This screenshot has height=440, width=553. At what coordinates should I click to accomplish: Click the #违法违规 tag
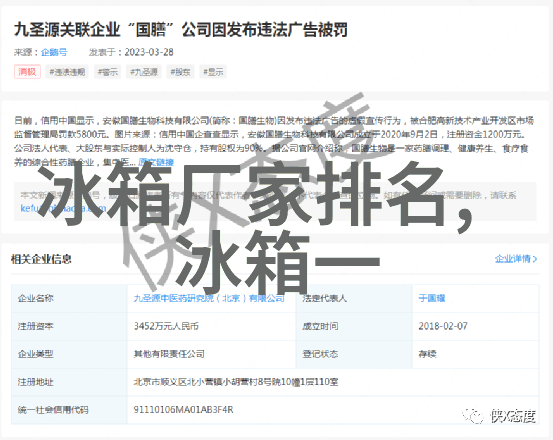pyautogui.click(x=67, y=72)
